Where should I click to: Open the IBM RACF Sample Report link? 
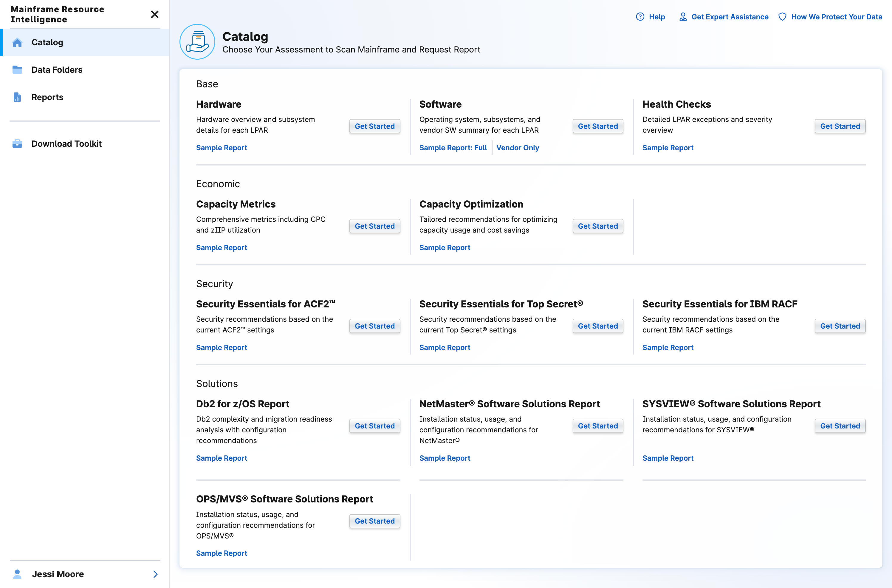pyautogui.click(x=668, y=347)
